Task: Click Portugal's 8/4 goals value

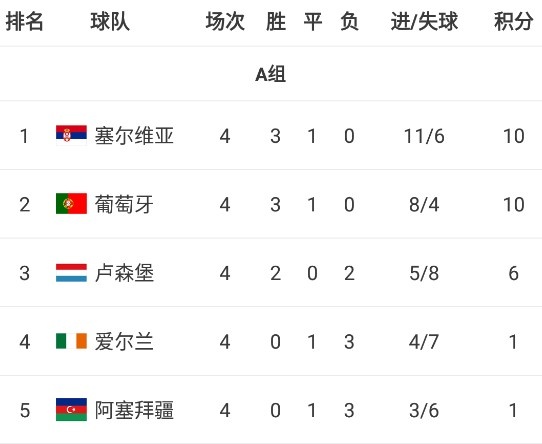Action: tap(424, 204)
